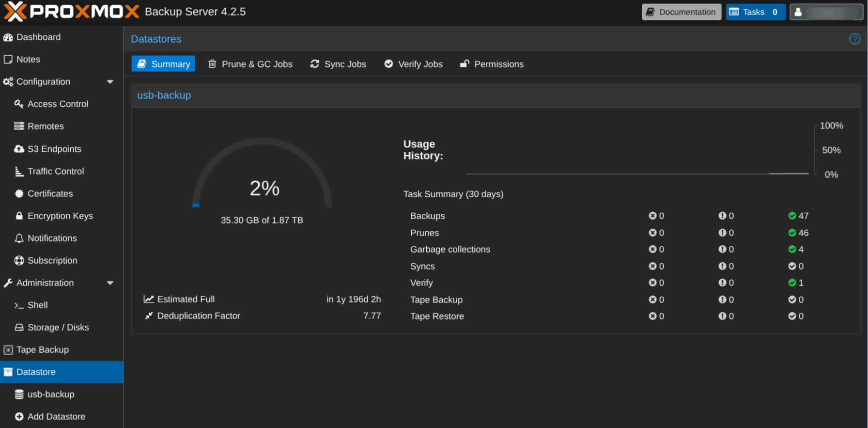The image size is (868, 428).
Task: Click the Access Control key icon
Action: pyautogui.click(x=19, y=104)
